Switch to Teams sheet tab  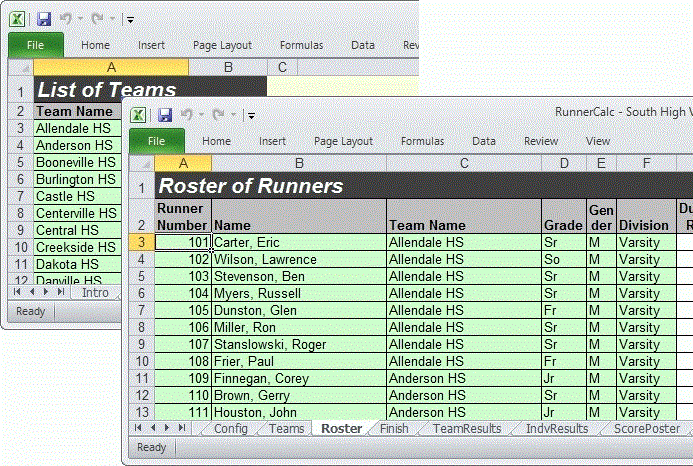(286, 428)
